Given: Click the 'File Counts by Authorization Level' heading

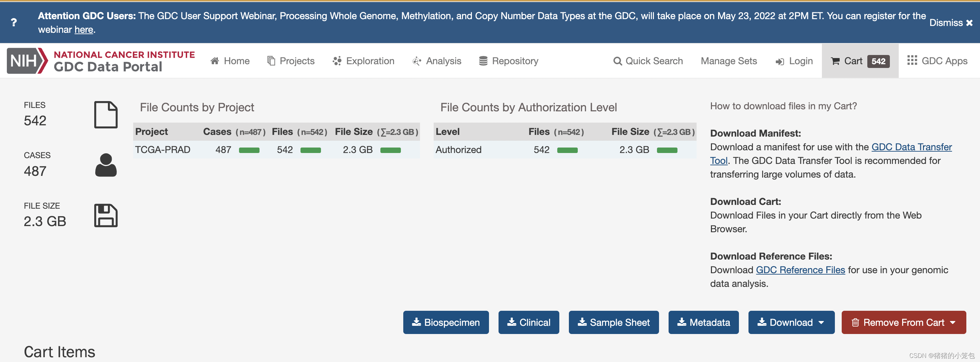Looking at the screenshot, I should (529, 107).
